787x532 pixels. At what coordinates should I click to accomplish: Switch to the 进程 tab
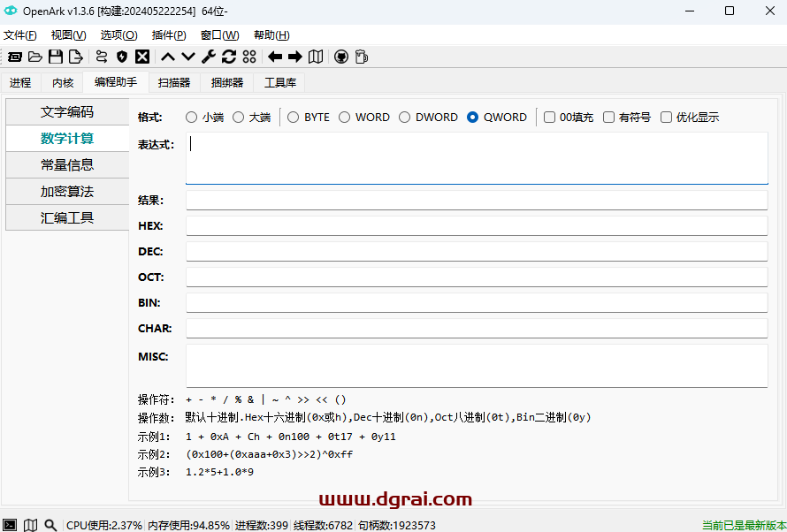[20, 83]
